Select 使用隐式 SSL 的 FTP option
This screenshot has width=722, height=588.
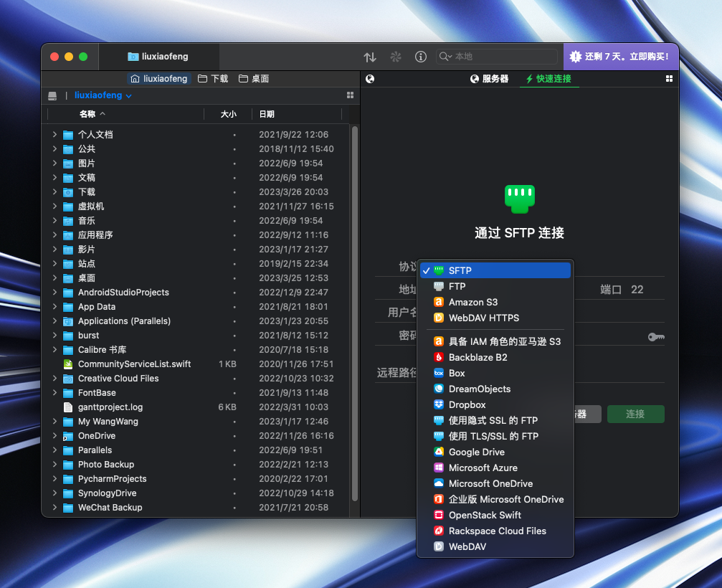pyautogui.click(x=495, y=420)
